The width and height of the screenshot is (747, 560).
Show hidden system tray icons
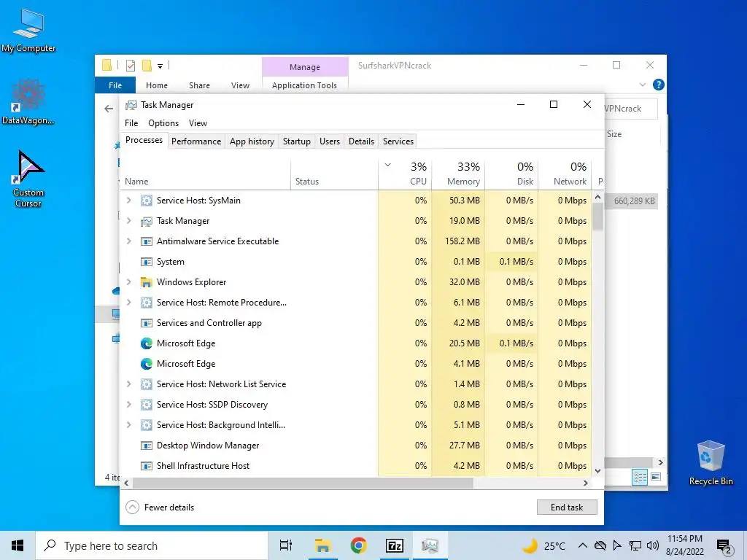[x=583, y=545]
